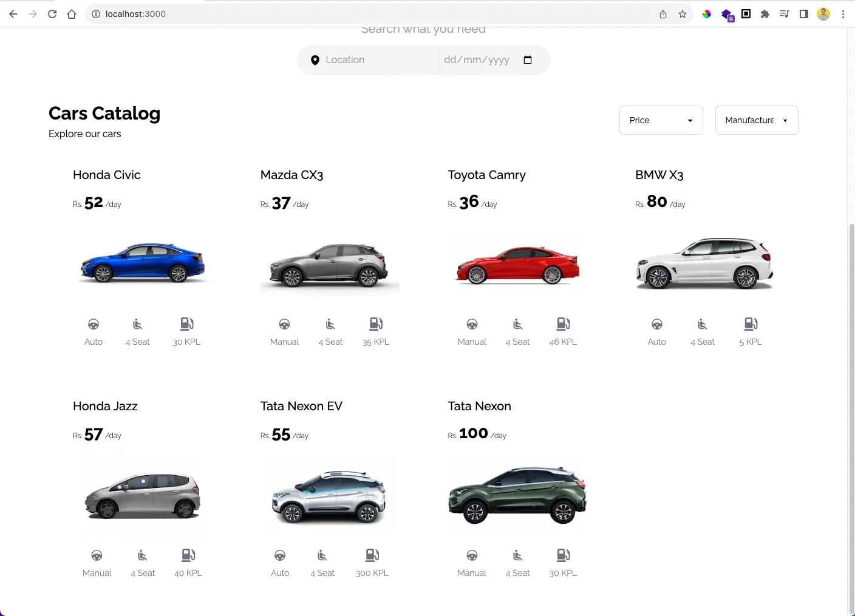Image resolution: width=855 pixels, height=616 pixels.
Task: Click the Explore our cars subtitle
Action: (85, 134)
